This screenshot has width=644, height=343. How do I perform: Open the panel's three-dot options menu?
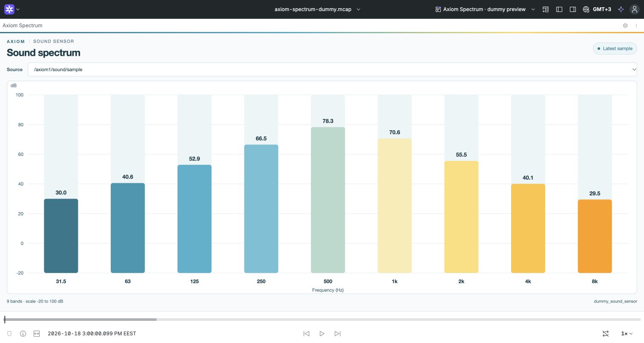click(x=636, y=26)
